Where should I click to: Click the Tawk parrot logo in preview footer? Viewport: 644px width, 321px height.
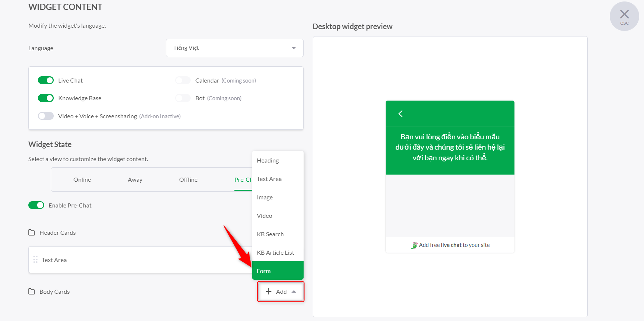[x=414, y=245]
